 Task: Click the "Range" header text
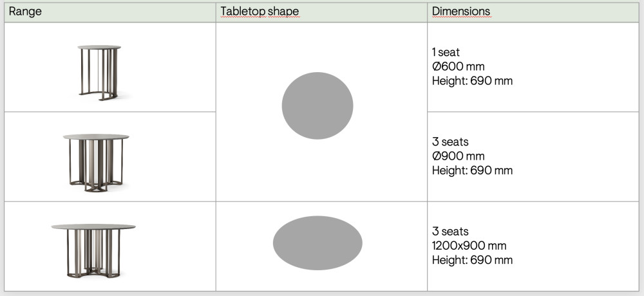[25, 12]
